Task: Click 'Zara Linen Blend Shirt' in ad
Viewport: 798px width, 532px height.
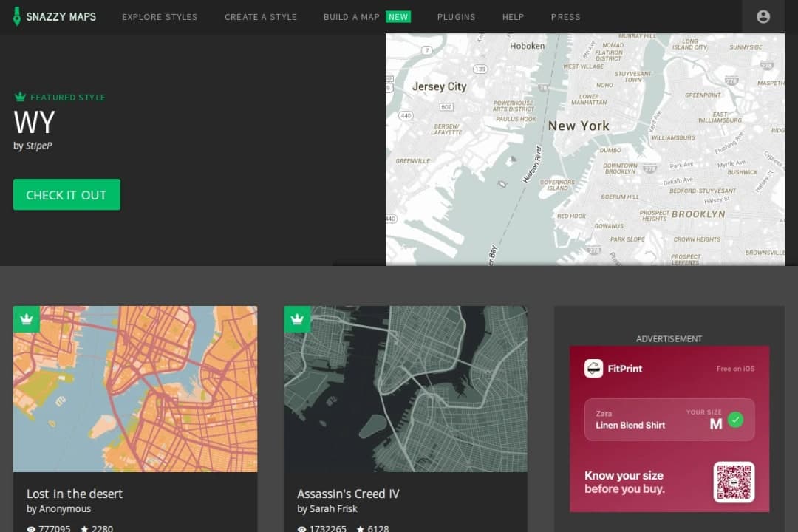Action: point(630,420)
